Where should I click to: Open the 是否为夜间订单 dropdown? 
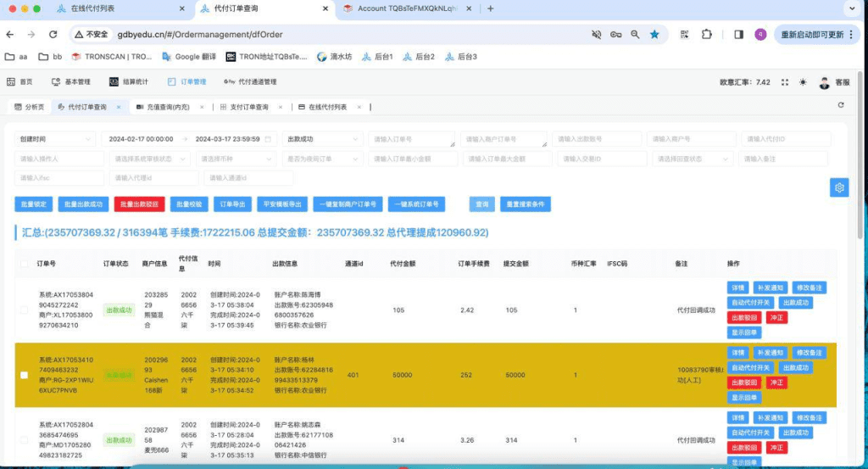click(x=322, y=159)
